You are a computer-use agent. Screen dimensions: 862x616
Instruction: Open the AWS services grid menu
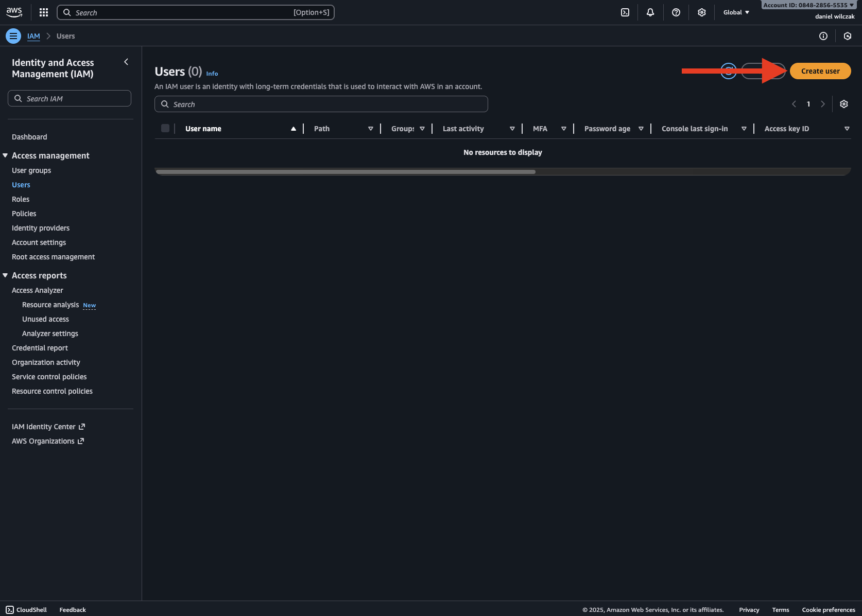click(44, 12)
